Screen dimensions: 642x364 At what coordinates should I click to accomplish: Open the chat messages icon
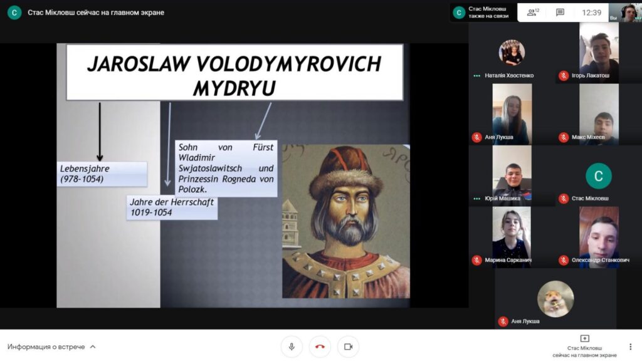(560, 13)
